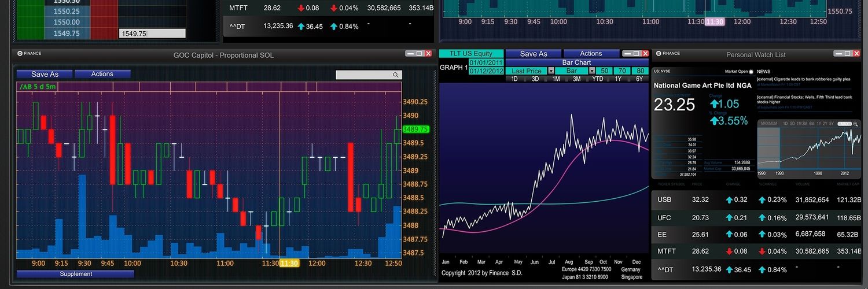This screenshot has width=868, height=289.
Task: Click the large up arrow beside 3.55% change
Action: coord(714,121)
